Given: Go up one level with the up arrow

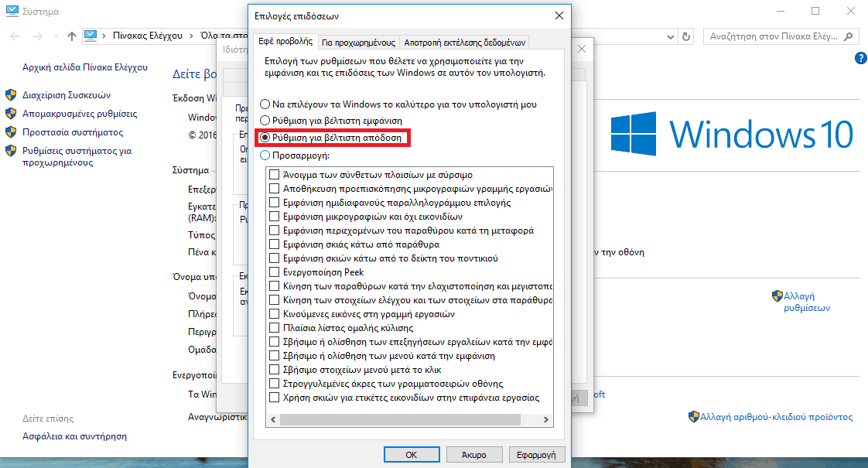Looking at the screenshot, I should coord(71,36).
